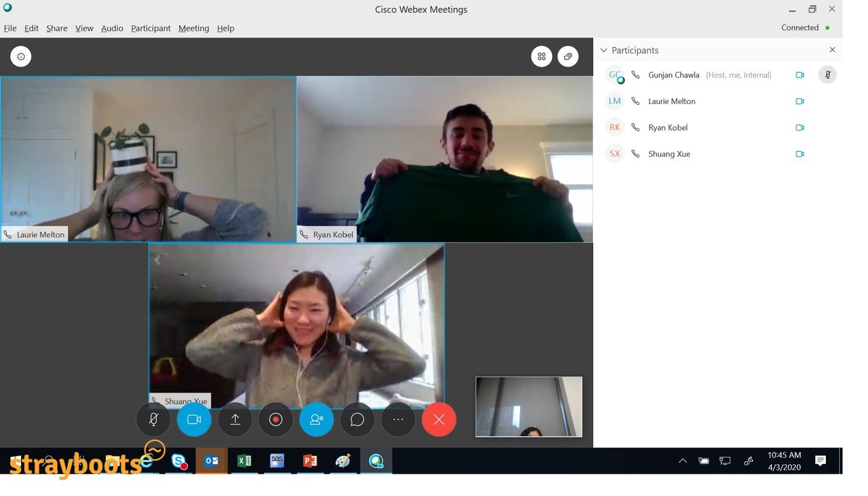The width and height of the screenshot is (868, 496).
Task: Open the Participant menu
Action: (x=150, y=28)
